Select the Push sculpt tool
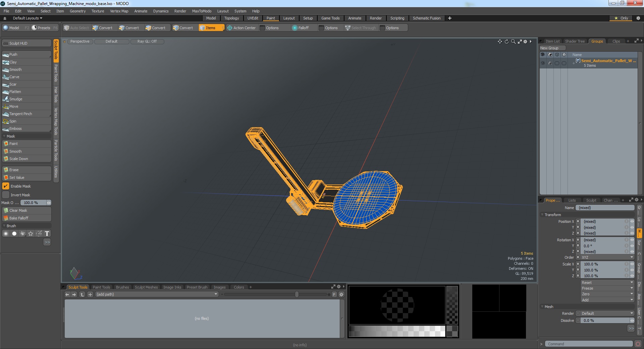This screenshot has width=644, height=349. (26, 54)
